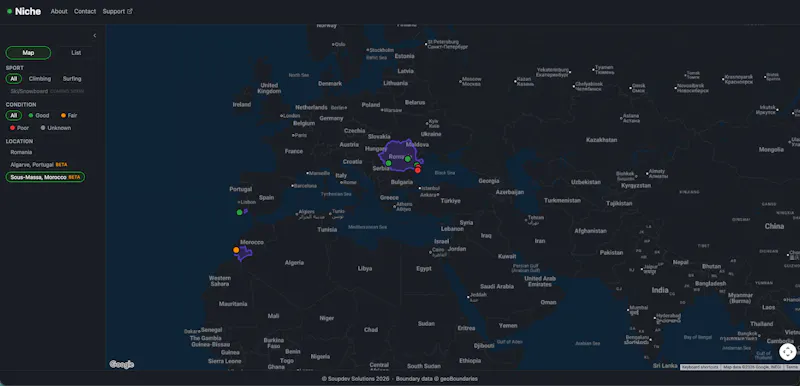Click the green marker in southern Portugal

pos(239,212)
